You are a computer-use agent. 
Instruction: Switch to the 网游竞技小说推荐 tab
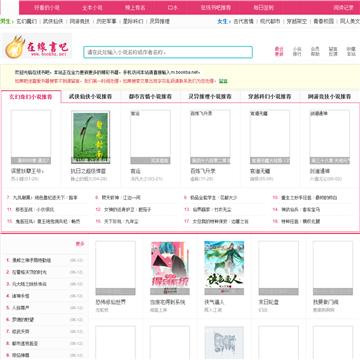[x=329, y=97]
